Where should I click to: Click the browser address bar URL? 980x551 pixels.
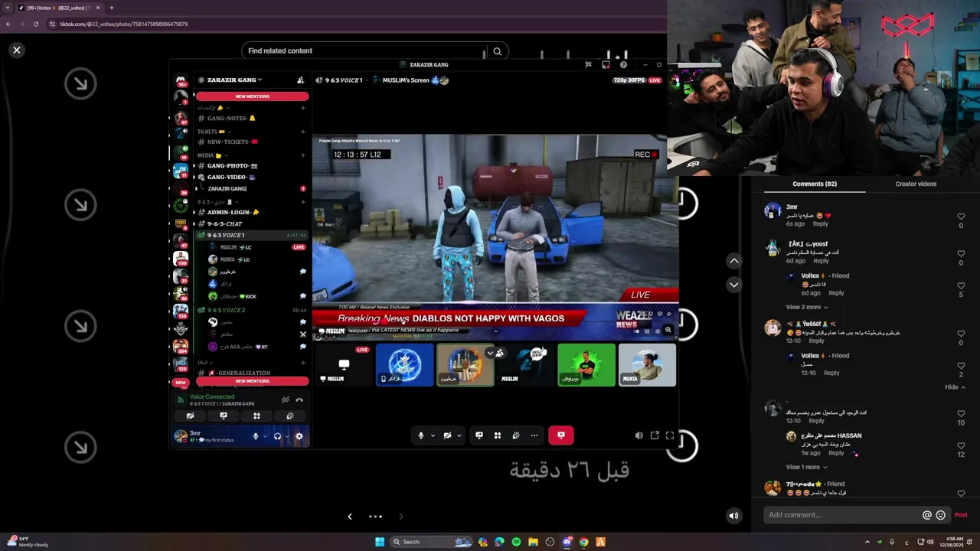pyautogui.click(x=123, y=24)
